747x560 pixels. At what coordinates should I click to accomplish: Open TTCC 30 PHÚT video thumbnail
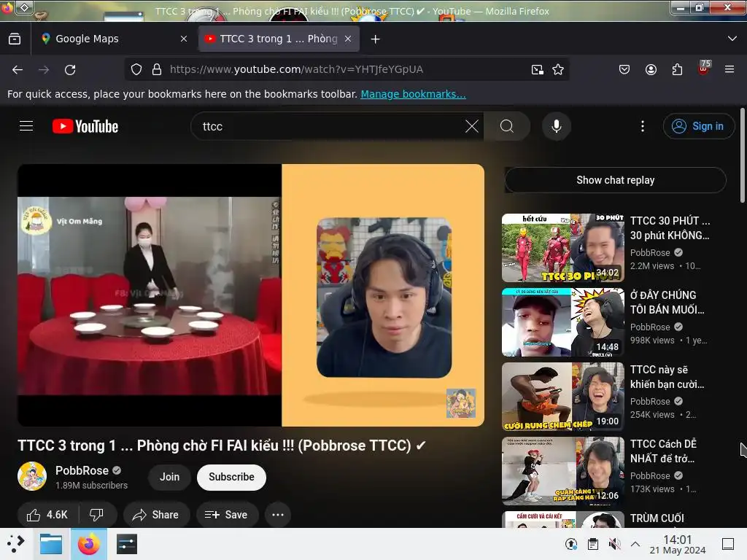point(562,248)
